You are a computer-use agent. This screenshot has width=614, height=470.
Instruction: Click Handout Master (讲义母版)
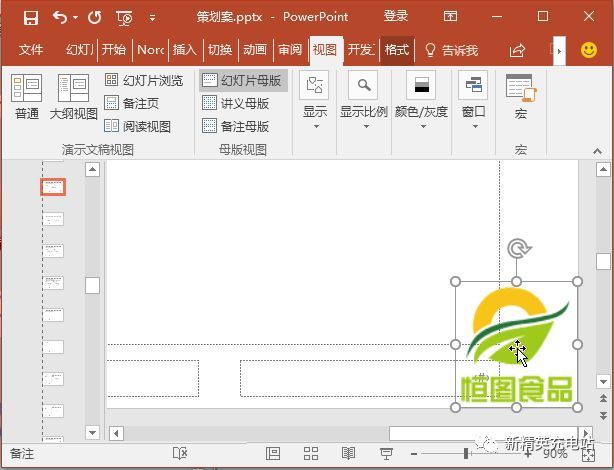point(236,103)
